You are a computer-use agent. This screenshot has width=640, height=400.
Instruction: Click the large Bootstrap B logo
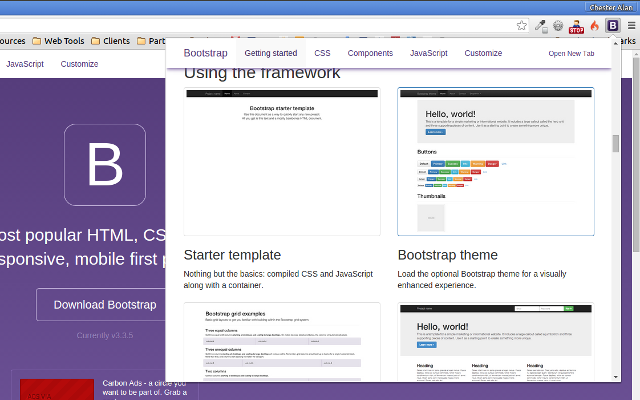click(x=105, y=165)
